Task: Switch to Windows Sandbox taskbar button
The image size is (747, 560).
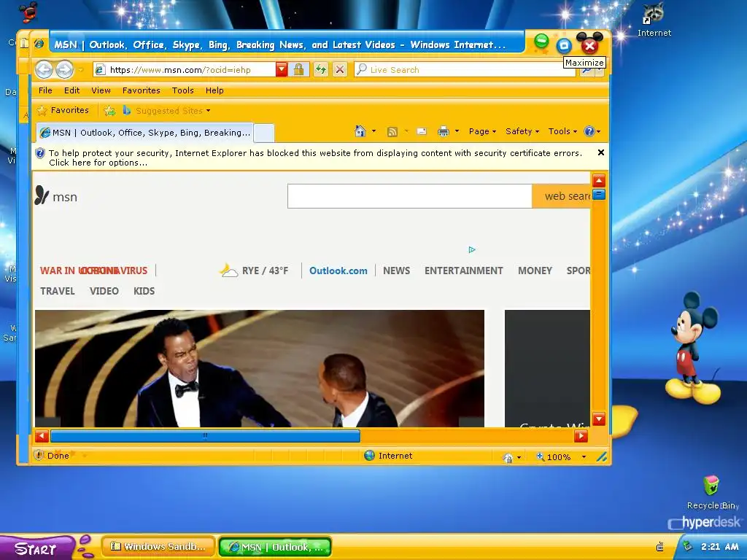Action: pos(158,547)
